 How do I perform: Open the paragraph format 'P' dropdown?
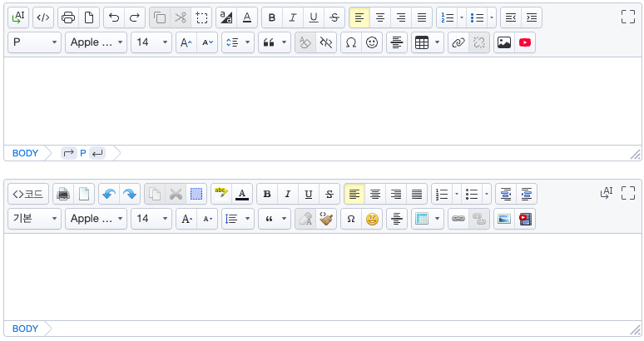coord(34,42)
